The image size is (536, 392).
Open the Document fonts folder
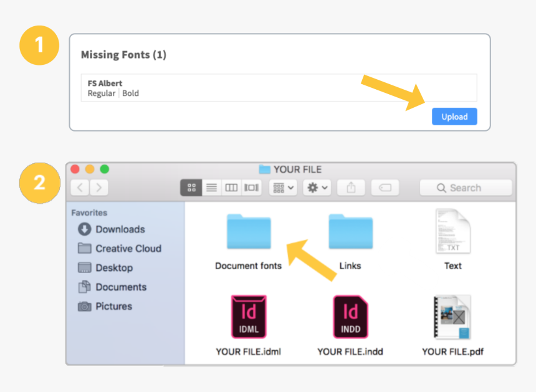tap(249, 232)
